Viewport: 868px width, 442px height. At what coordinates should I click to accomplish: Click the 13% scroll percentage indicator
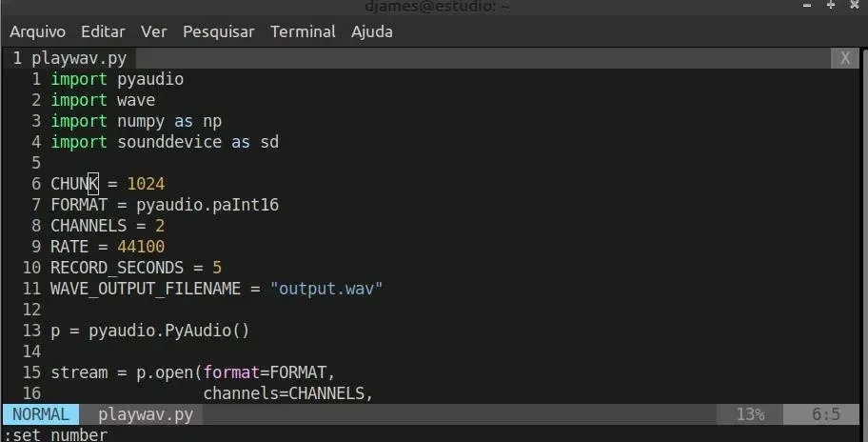(x=750, y=414)
